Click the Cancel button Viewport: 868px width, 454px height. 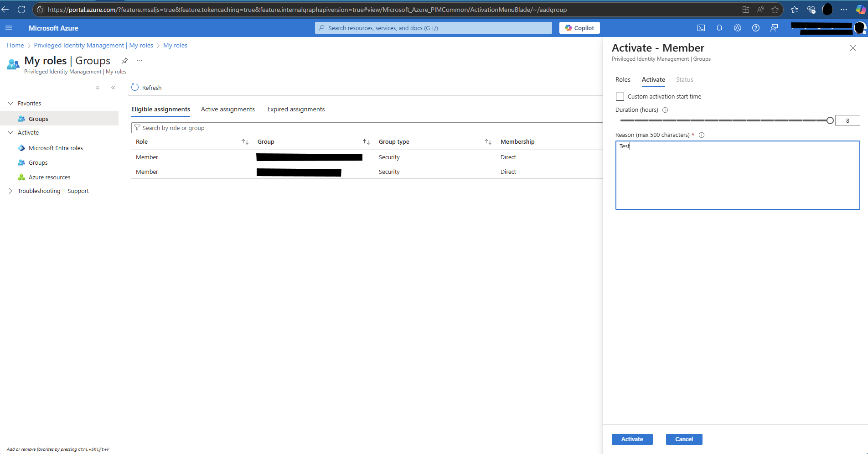coord(684,439)
